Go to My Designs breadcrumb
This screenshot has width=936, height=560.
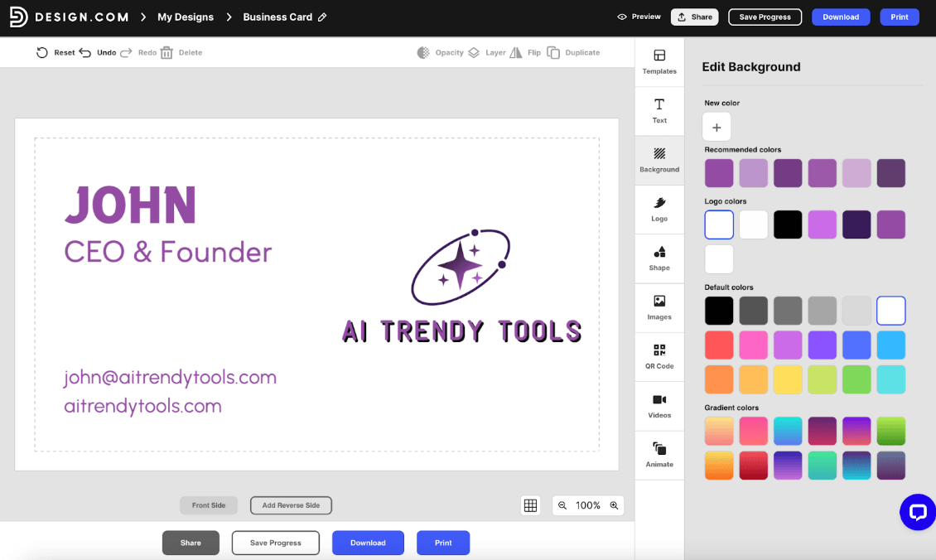coord(186,17)
